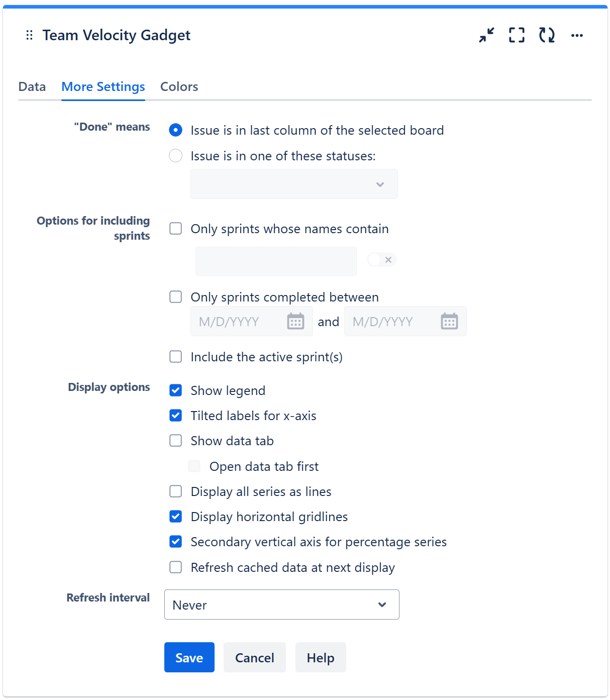Select 'Issue is in one of these statuses'
The height and width of the screenshot is (700, 610).
[175, 156]
